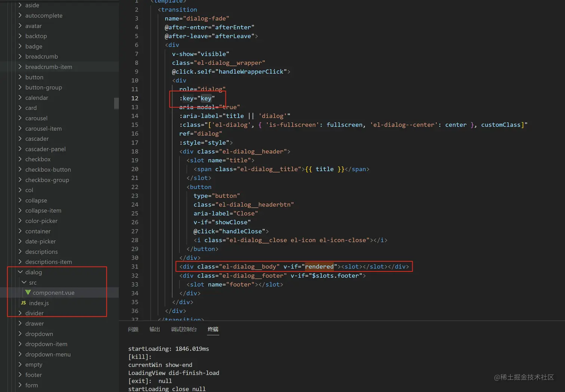Expand the breadcrumb-item folder chevron
Viewport: 565px width, 392px height.
[20, 67]
